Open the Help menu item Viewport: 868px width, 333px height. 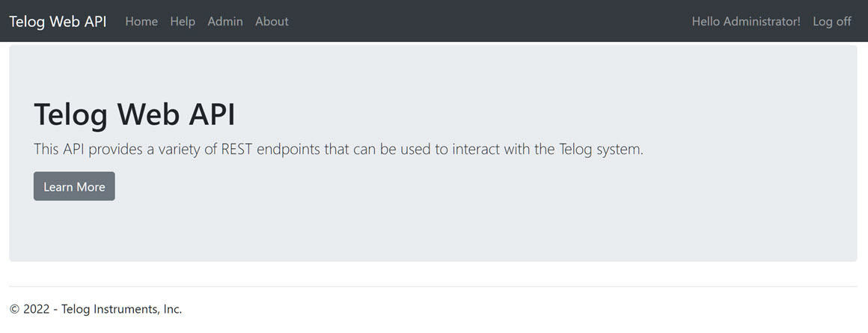[x=183, y=22]
